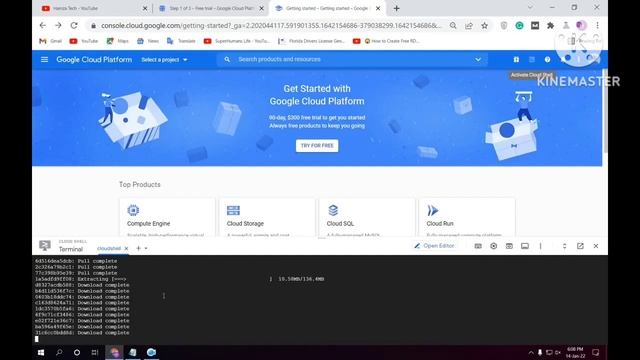The image size is (640, 360).
Task: Click the share page icon in address bar
Action: click(x=469, y=25)
